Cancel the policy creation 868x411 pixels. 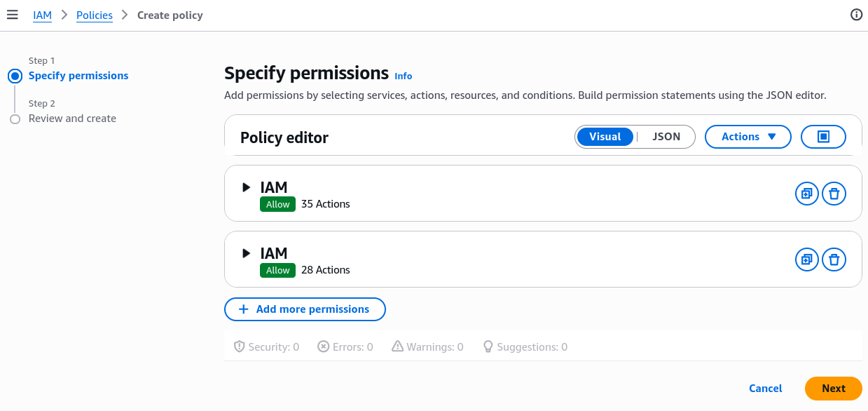(x=766, y=389)
